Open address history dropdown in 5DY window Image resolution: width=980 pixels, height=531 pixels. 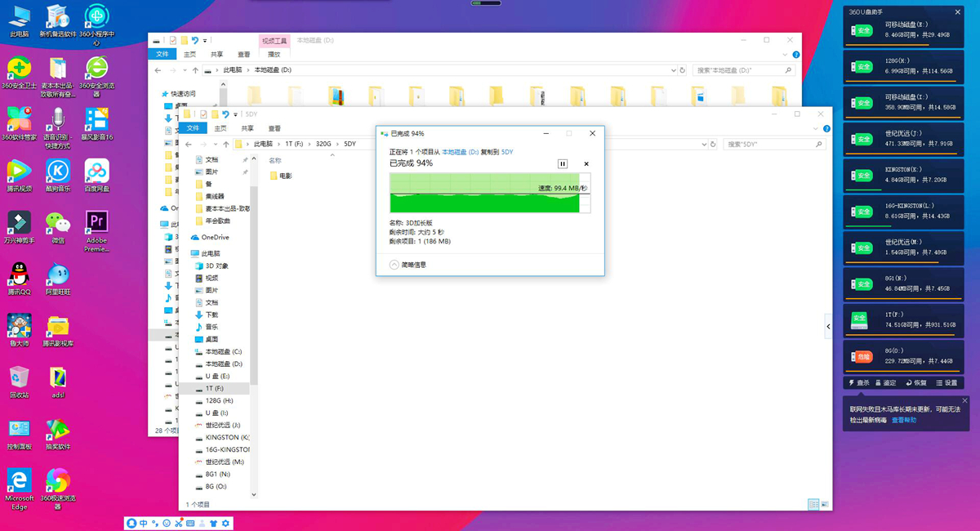(x=704, y=144)
